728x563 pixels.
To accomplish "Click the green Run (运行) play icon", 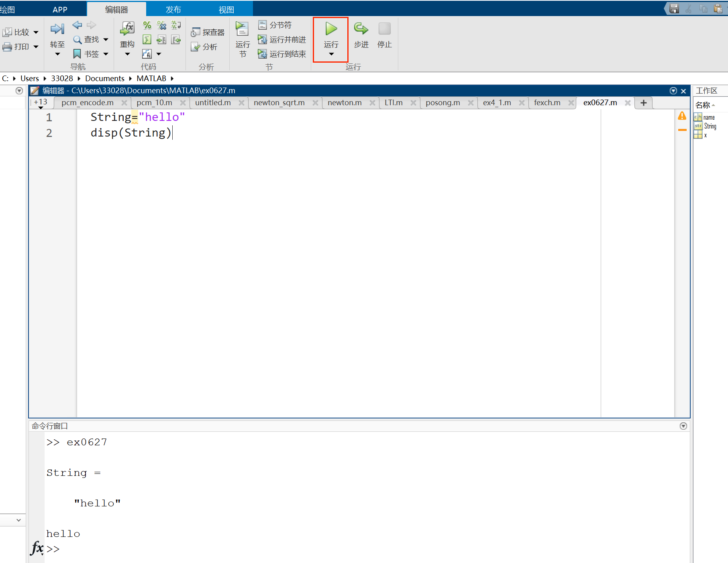I will pyautogui.click(x=331, y=29).
